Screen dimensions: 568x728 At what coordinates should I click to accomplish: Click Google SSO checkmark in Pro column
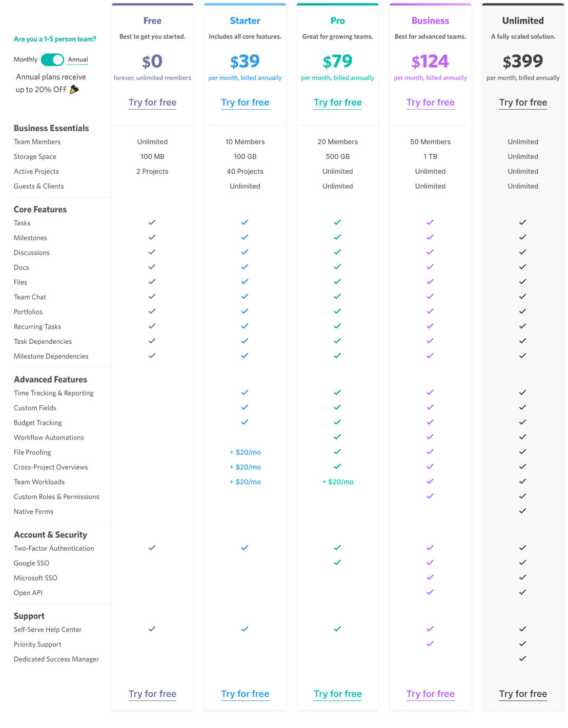[337, 563]
